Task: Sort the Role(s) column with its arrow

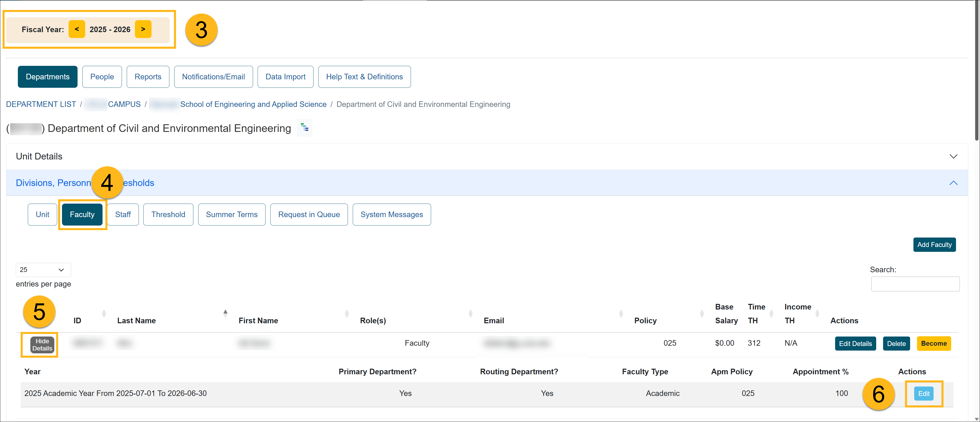Action: (471, 314)
